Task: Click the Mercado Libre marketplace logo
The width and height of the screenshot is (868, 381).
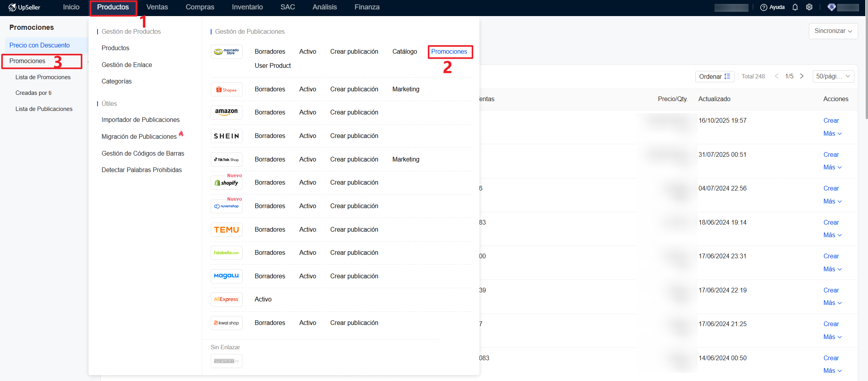Action: [x=226, y=52]
